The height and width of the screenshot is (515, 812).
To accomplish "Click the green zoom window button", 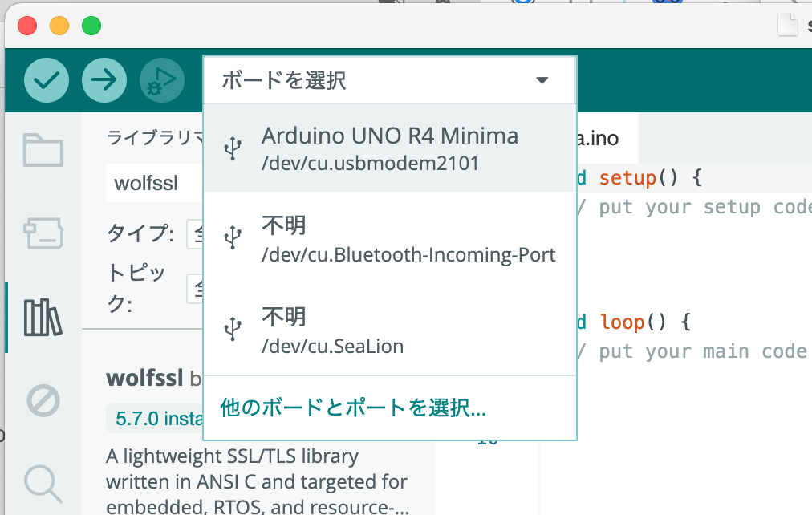I will pyautogui.click(x=91, y=26).
